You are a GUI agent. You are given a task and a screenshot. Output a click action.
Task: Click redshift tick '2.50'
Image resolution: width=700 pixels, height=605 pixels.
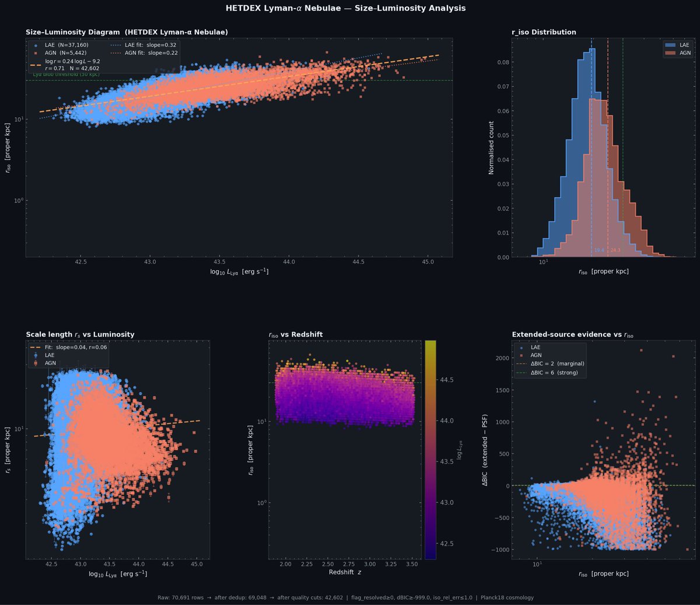(x=328, y=565)
